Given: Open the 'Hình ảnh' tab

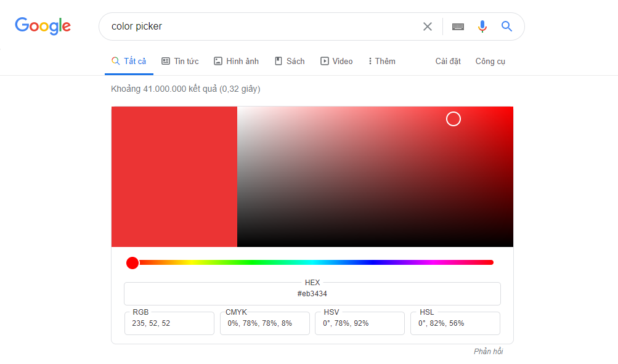Looking at the screenshot, I should 236,62.
